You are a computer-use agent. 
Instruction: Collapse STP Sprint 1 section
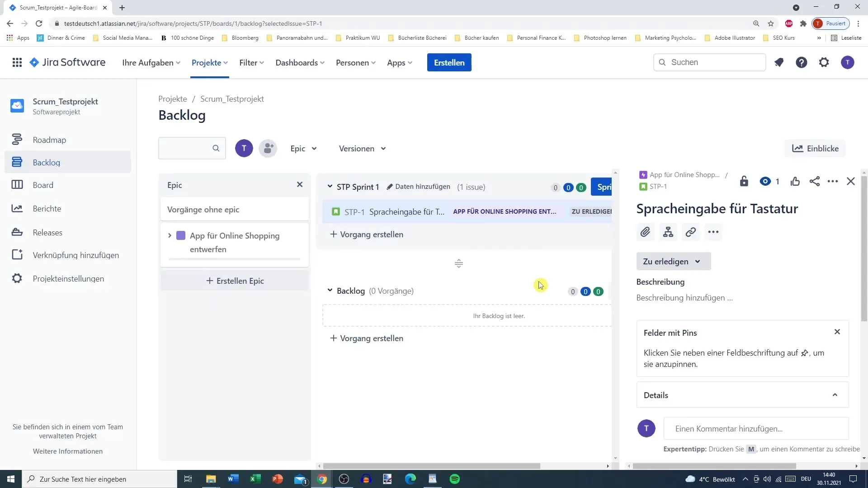[330, 186]
